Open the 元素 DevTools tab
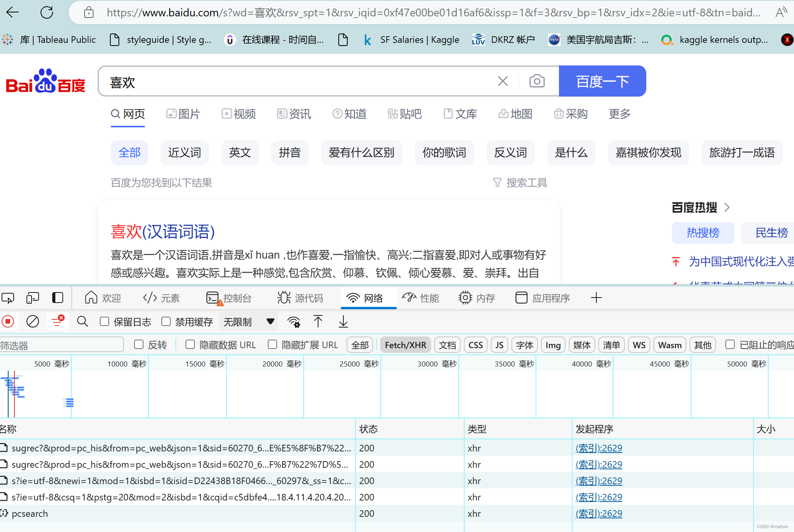Screen dimensions: 794x532 [x=161, y=298]
